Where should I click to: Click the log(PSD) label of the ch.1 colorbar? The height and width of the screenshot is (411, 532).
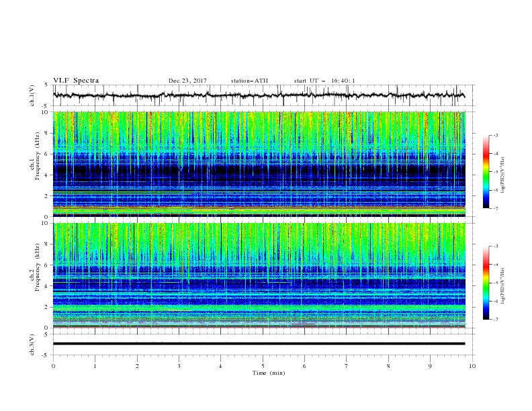click(503, 175)
